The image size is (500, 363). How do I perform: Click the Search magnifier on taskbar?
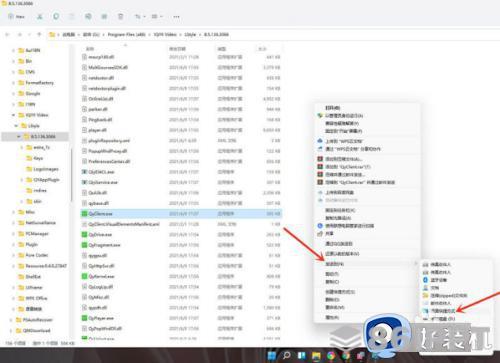pos(286,356)
